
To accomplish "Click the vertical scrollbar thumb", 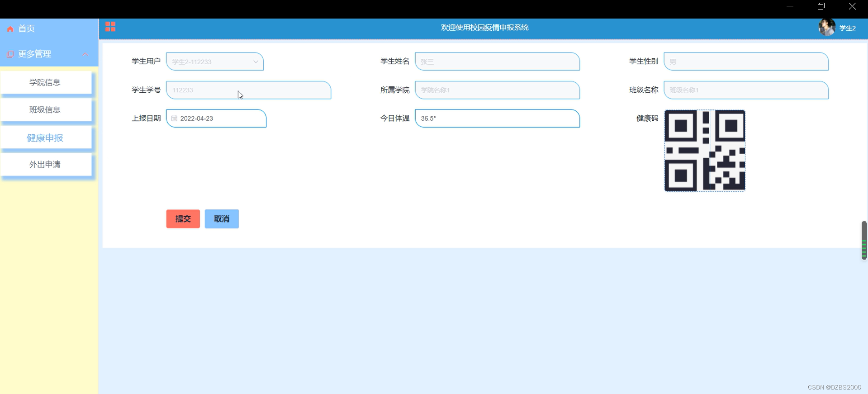I will click(864, 240).
